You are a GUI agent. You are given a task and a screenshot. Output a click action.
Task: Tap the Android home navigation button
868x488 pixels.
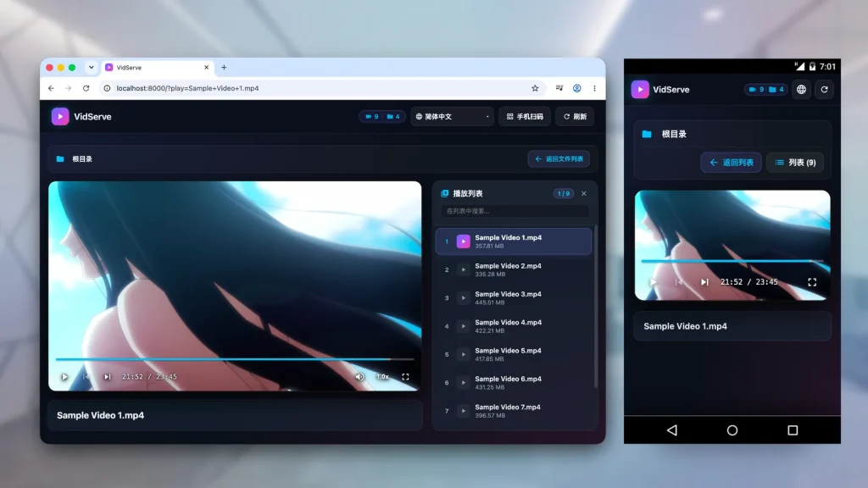click(x=732, y=430)
